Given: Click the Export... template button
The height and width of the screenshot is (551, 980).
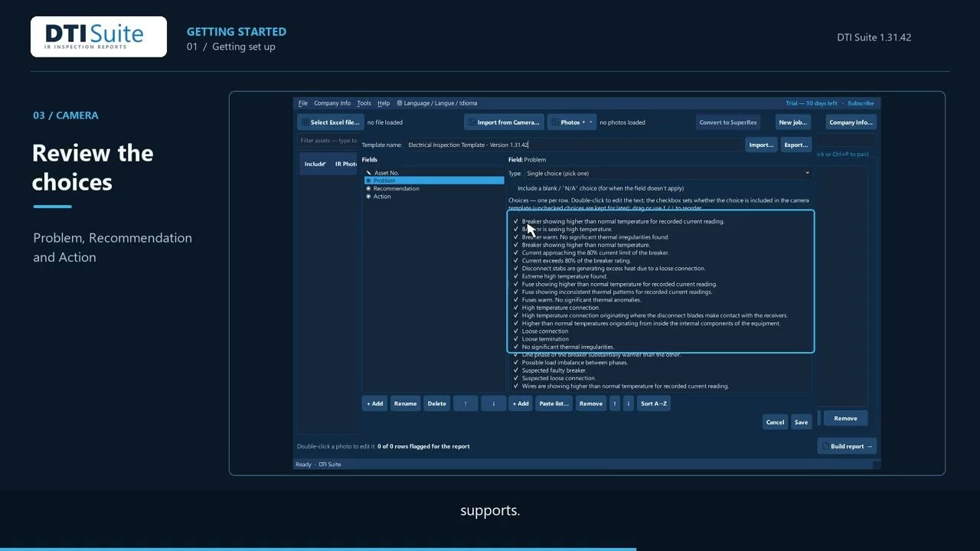Looking at the screenshot, I should click(795, 145).
